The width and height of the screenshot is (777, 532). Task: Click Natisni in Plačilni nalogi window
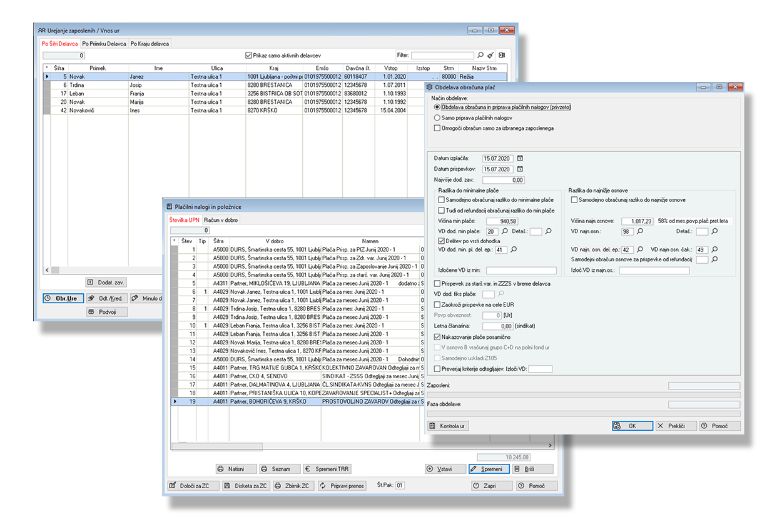click(235, 469)
